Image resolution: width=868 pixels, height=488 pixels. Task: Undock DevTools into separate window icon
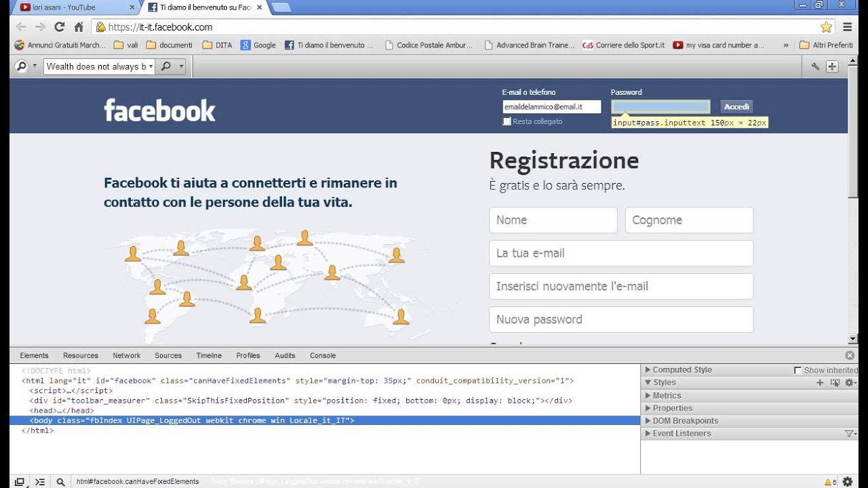coord(20,482)
